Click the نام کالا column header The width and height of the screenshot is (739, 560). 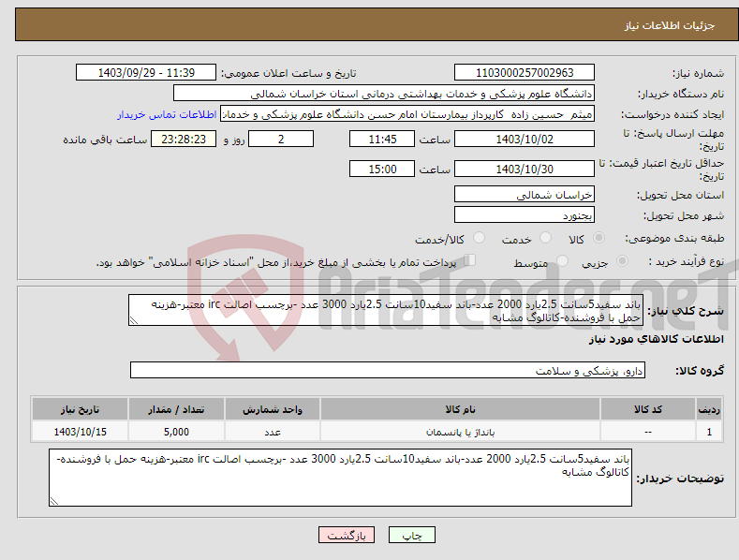tap(460, 409)
